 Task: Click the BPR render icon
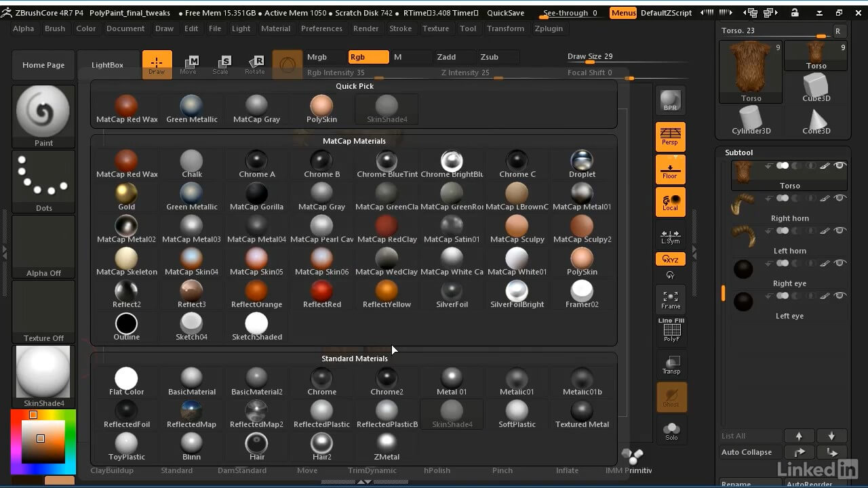(x=671, y=100)
